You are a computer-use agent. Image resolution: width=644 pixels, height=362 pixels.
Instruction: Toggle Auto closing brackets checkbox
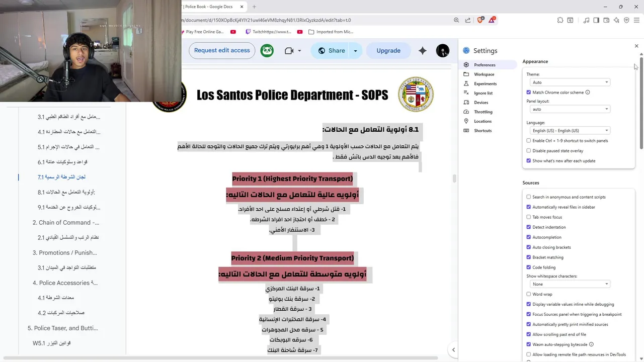528,247
